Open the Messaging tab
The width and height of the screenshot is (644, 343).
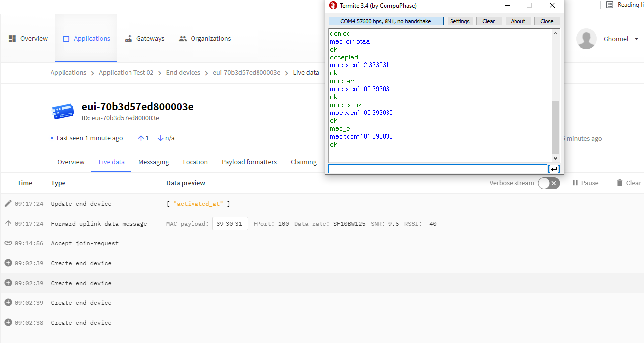pyautogui.click(x=153, y=162)
